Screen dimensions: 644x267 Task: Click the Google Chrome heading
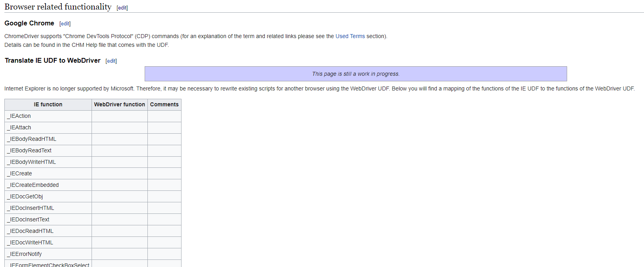pyautogui.click(x=29, y=23)
